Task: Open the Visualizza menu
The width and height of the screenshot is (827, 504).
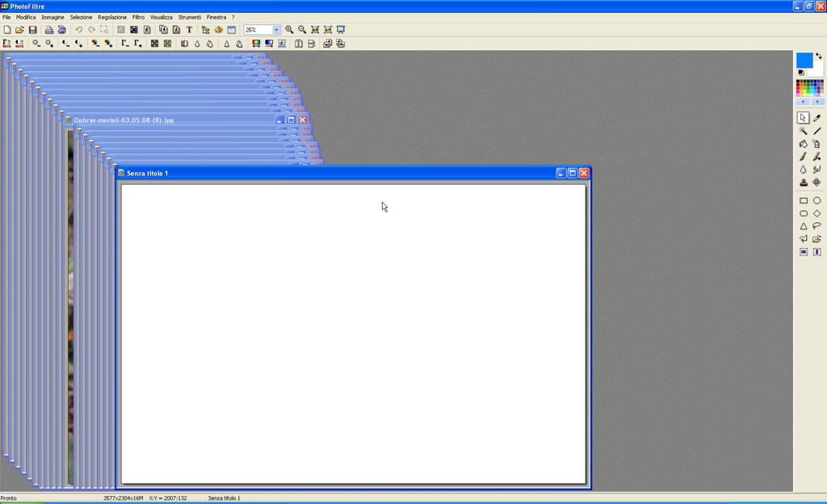Action: tap(162, 18)
